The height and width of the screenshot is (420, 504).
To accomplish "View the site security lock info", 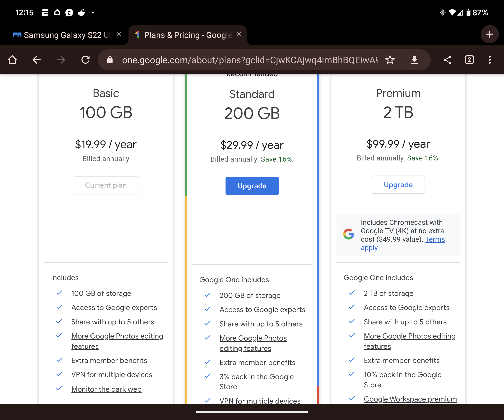I will (x=110, y=60).
